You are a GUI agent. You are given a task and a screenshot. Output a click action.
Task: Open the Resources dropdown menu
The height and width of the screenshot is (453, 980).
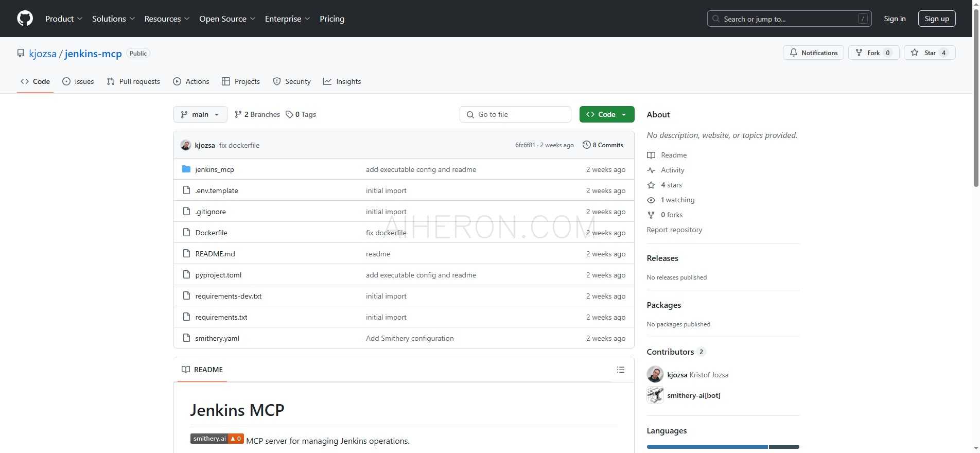coord(167,19)
